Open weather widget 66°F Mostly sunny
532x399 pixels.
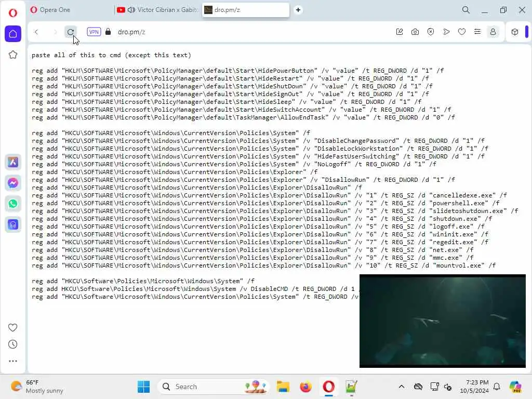coord(37,387)
